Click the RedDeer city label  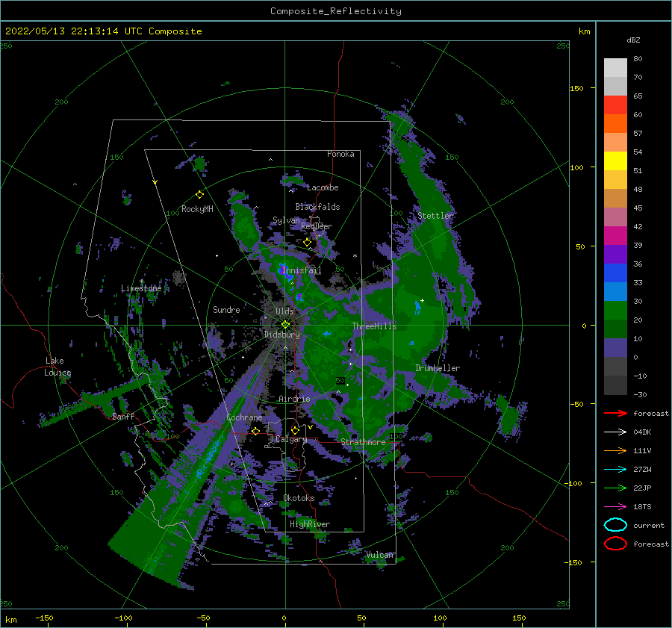(317, 226)
